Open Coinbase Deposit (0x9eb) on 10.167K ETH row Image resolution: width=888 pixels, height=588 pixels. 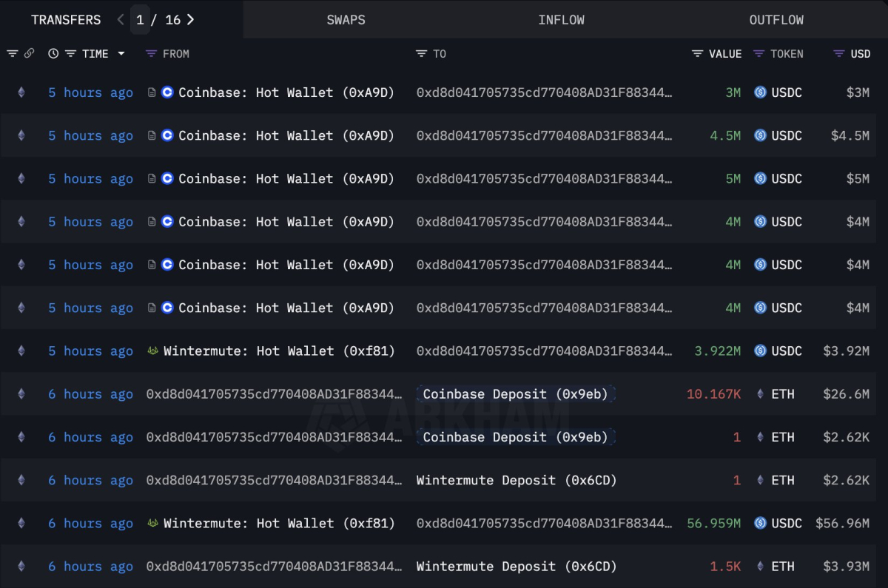tap(516, 394)
